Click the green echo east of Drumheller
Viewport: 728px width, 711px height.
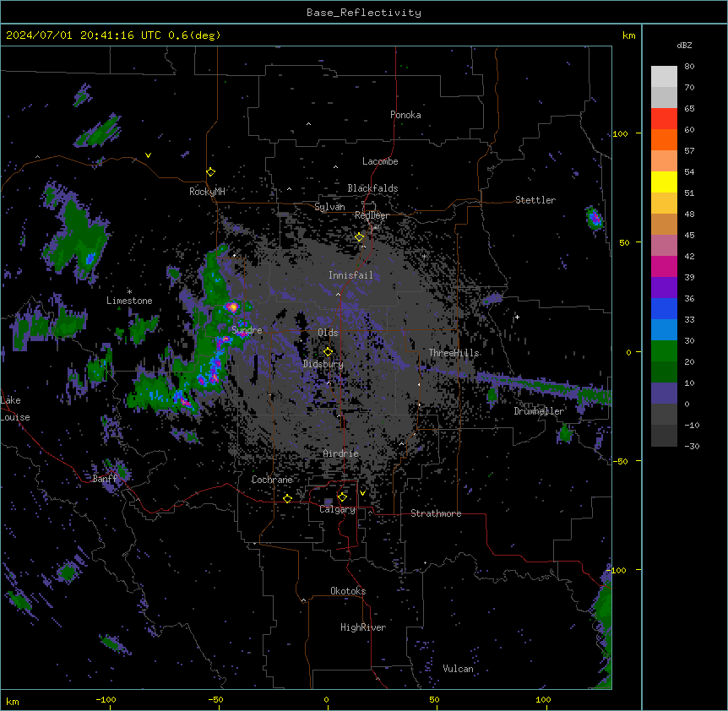click(x=565, y=433)
